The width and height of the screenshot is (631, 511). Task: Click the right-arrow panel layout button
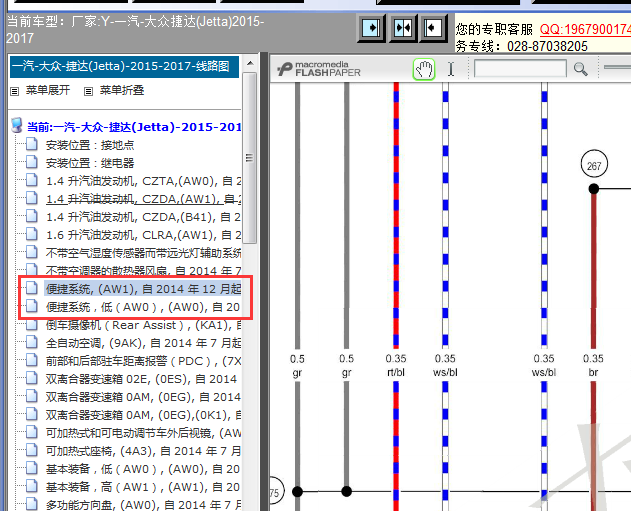click(371, 28)
